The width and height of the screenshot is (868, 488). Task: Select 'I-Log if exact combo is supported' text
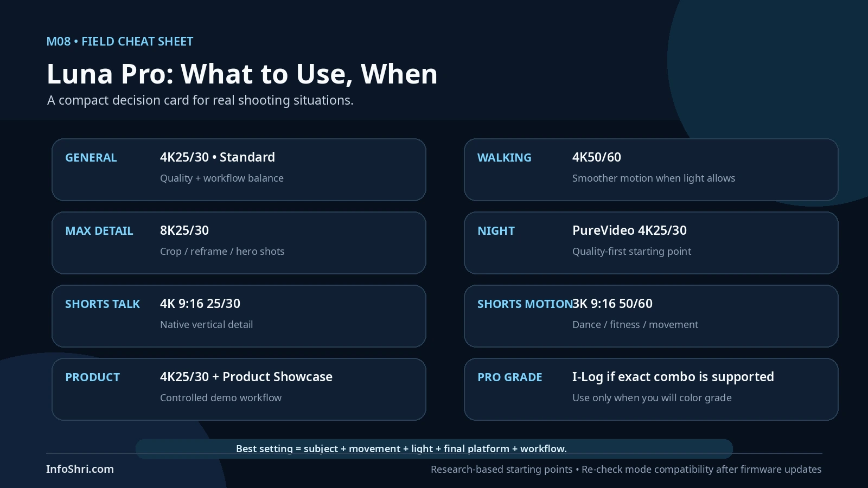click(x=673, y=377)
